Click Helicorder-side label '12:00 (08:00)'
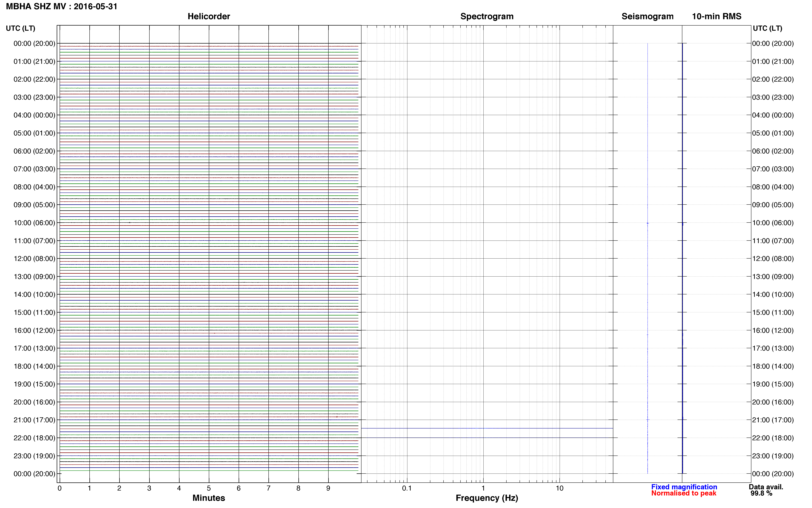This screenshot has width=812, height=508. (x=34, y=259)
